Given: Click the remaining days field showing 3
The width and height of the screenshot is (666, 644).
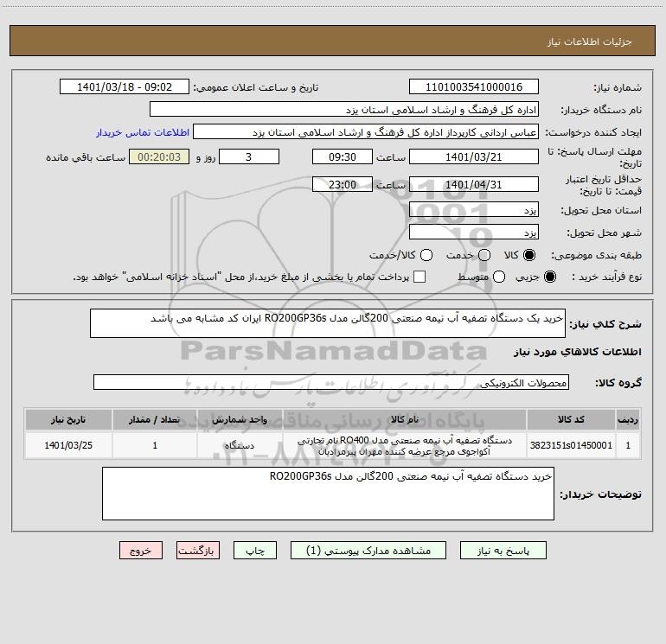Looking at the screenshot, I should coord(249,157).
